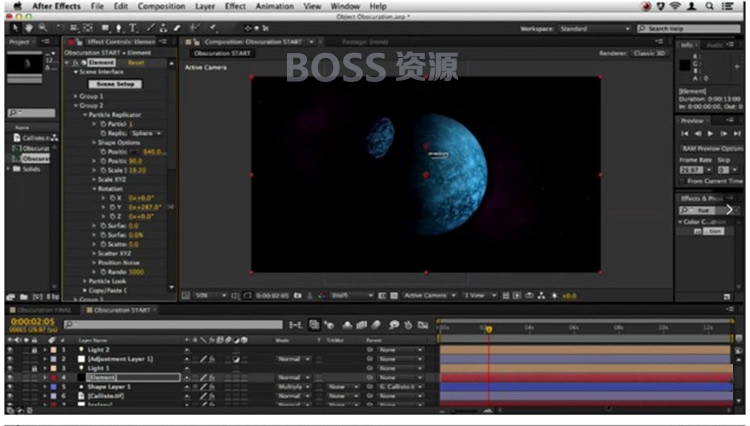Unlock the Light 2 layer
750x426 pixels.
point(34,350)
